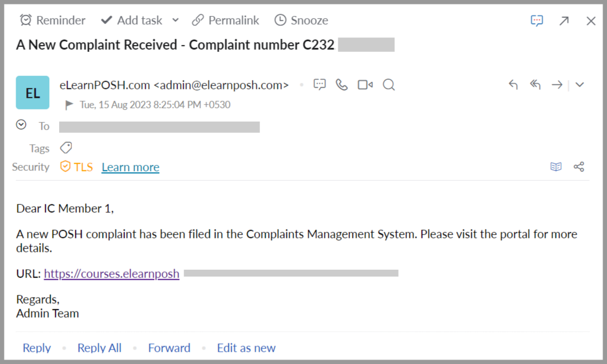Click the tag icon next to Tags
Screen dimensions: 607x364
click(66, 148)
